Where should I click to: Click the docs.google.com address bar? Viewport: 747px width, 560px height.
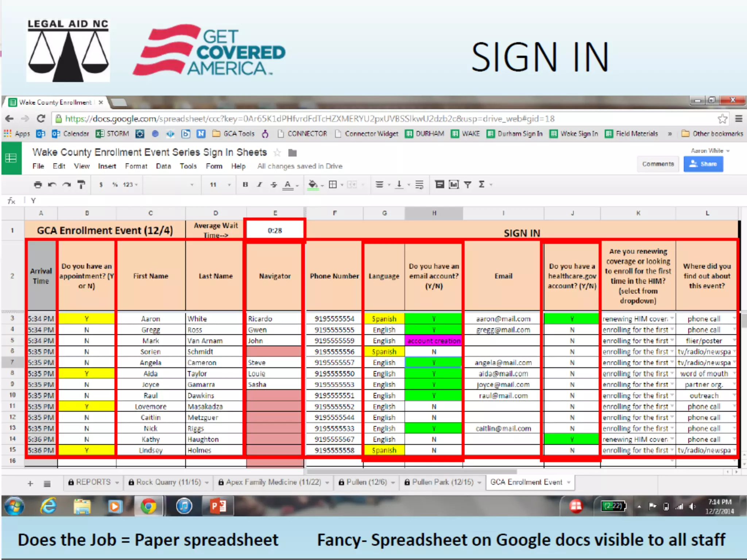[x=383, y=118]
